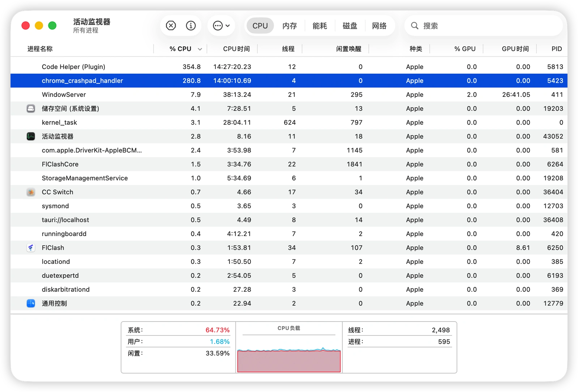
Task: Click the 系统 64.73% value
Action: pyautogui.click(x=217, y=330)
